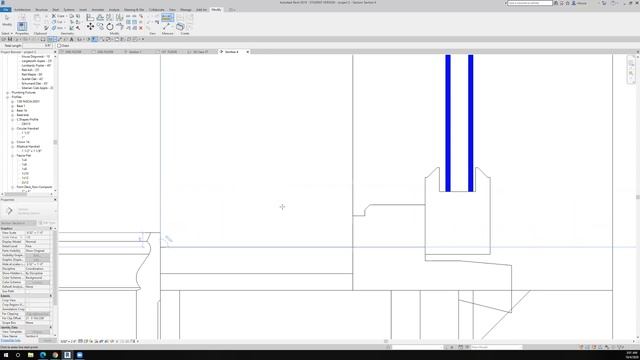Select the Modify arrow tool
The width and height of the screenshot is (640, 360).
[7, 20]
